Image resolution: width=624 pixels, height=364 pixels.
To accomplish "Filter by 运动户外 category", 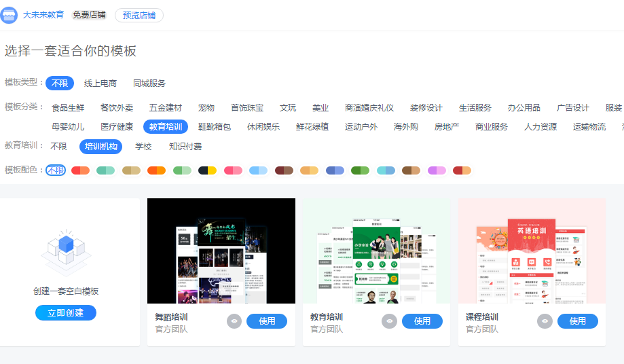I will tap(361, 126).
